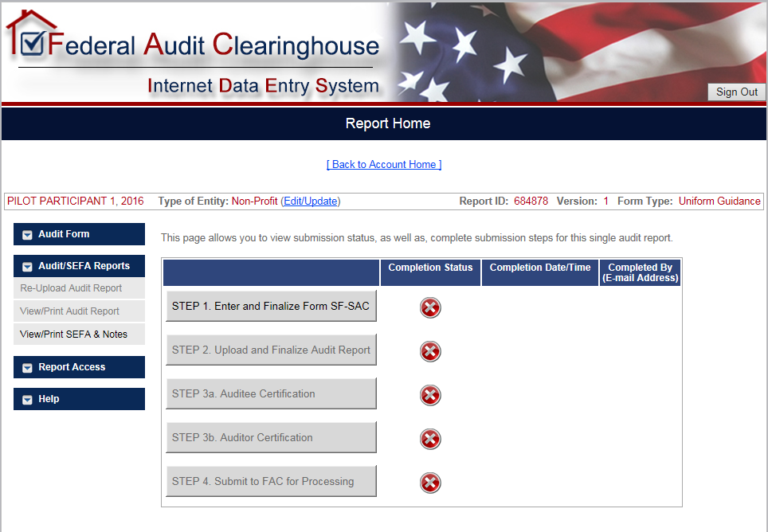This screenshot has width=768, height=532.
Task: Click Step 3b Auditor Certification button
Action: 271,437
